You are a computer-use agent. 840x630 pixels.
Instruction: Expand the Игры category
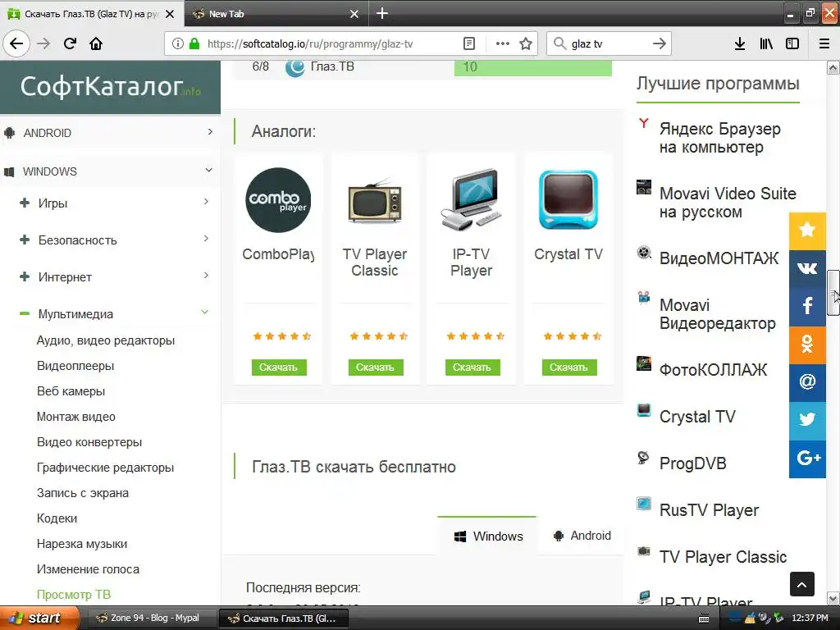pyautogui.click(x=114, y=203)
